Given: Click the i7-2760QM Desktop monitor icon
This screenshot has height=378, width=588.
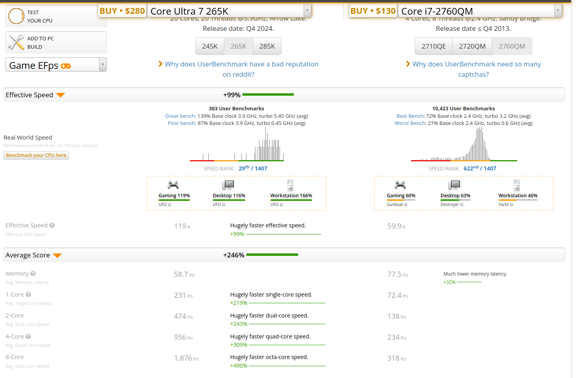Looking at the screenshot, I should tap(454, 185).
